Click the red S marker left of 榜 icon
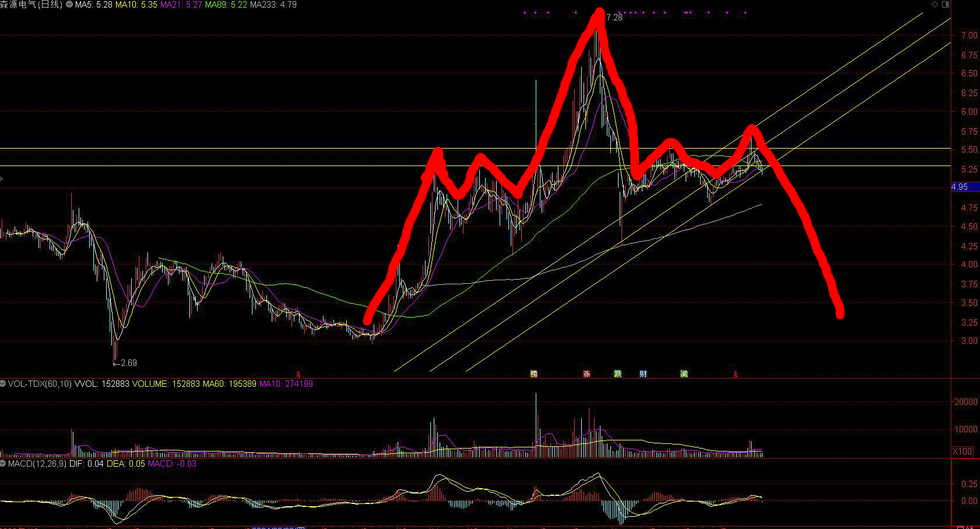The image size is (980, 529). (x=298, y=374)
